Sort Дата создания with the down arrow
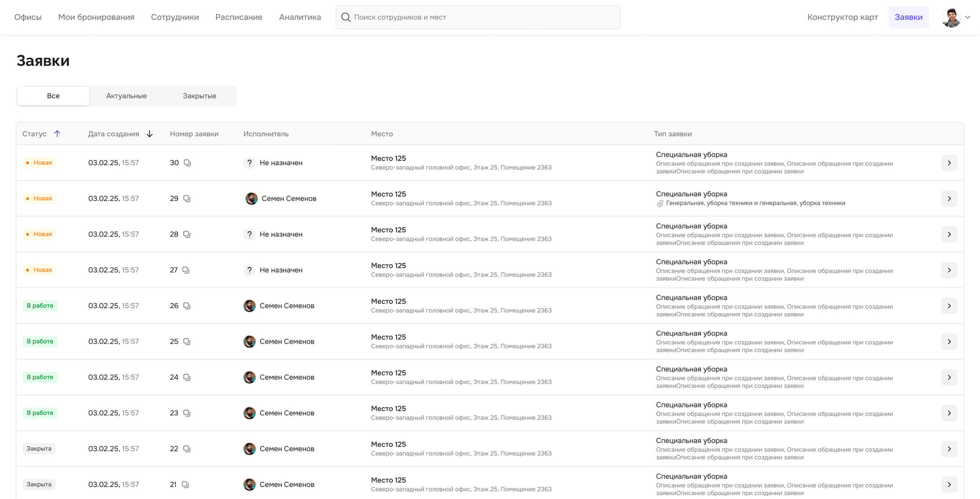 (149, 134)
